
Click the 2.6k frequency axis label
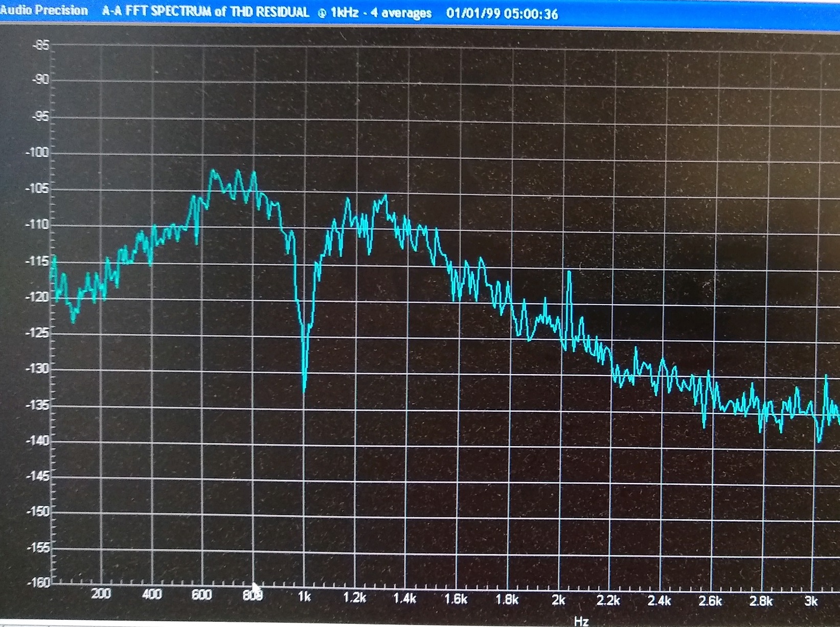coord(711,601)
